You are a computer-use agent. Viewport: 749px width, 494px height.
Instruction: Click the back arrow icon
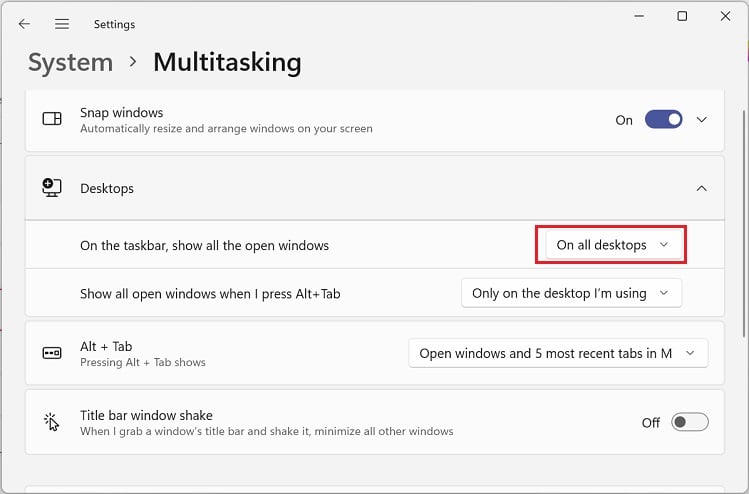tap(24, 24)
